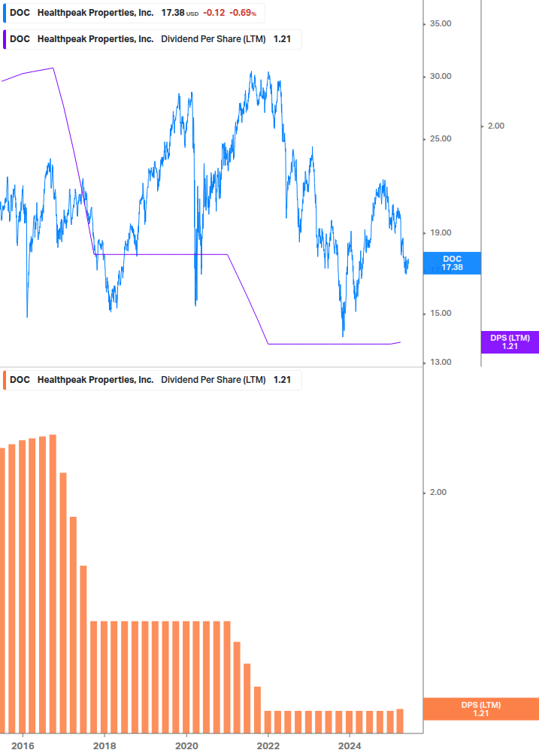Image resolution: width=539 pixels, height=756 pixels.
Task: Click the 2024 label on time axis
Action: (x=350, y=746)
